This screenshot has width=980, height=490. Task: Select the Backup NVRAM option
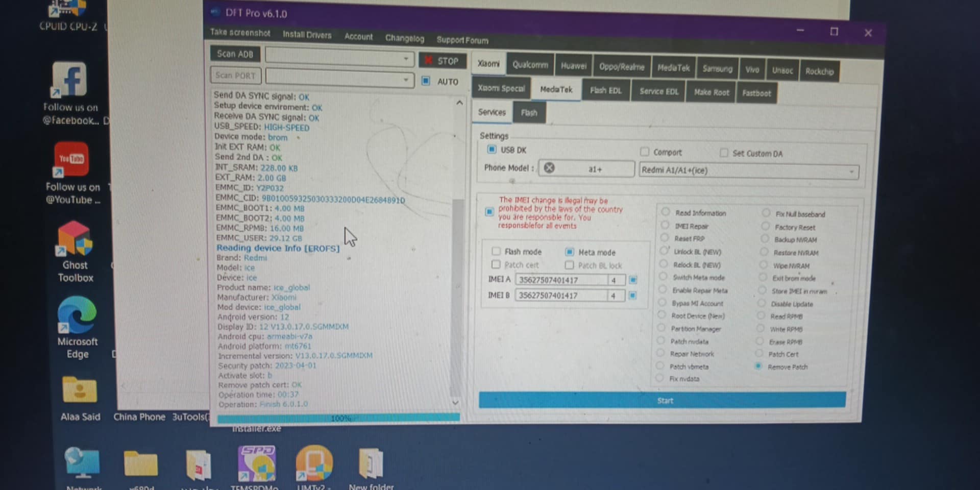pos(765,239)
